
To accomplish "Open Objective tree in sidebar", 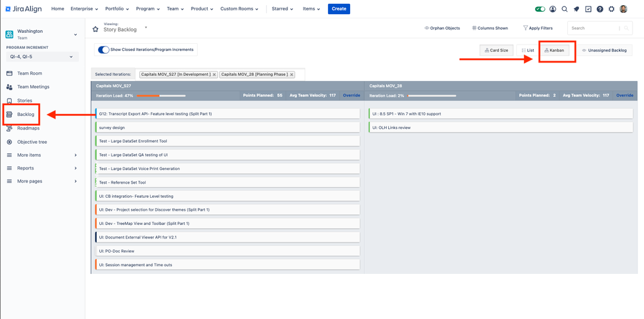I will [x=32, y=142].
